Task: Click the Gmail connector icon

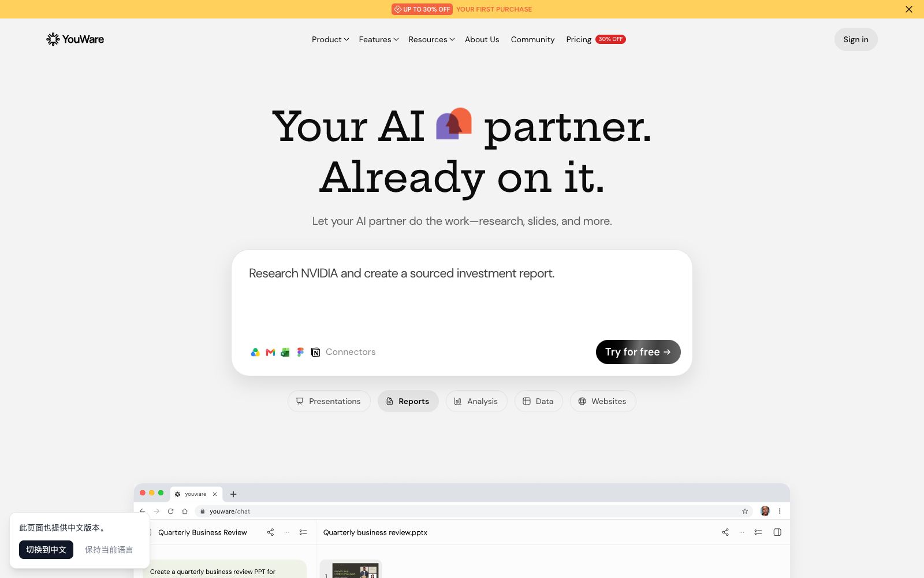Action: coord(270,352)
